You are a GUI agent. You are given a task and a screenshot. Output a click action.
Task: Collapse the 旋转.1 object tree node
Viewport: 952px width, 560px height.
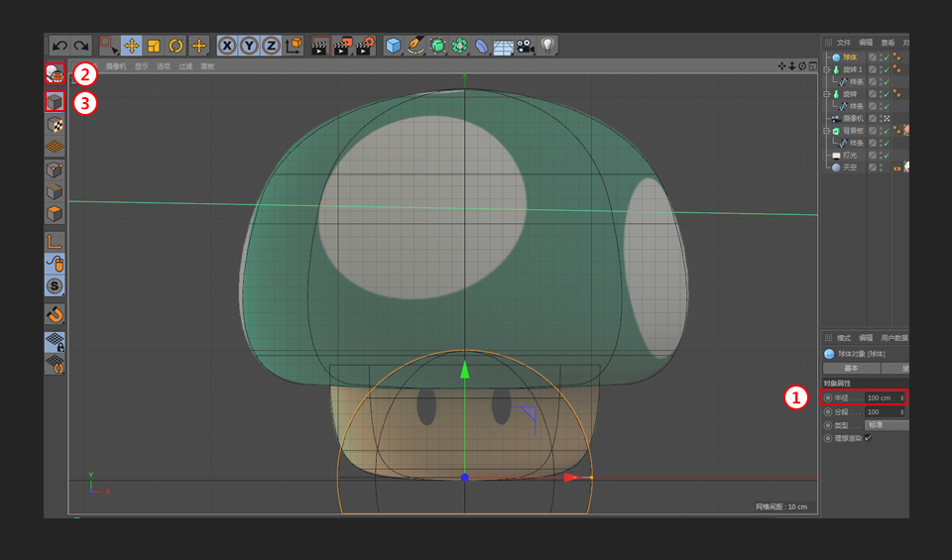[x=826, y=69]
